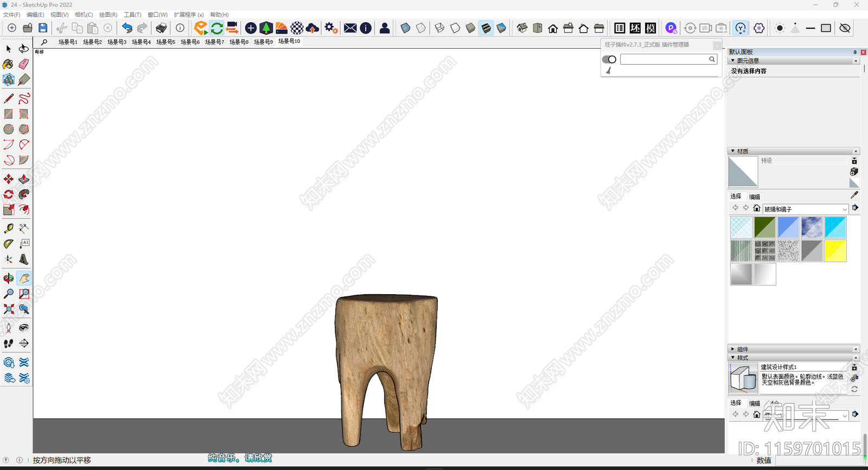Open materials Details arrow menu
Screen dimensions: 868x470
(855, 208)
